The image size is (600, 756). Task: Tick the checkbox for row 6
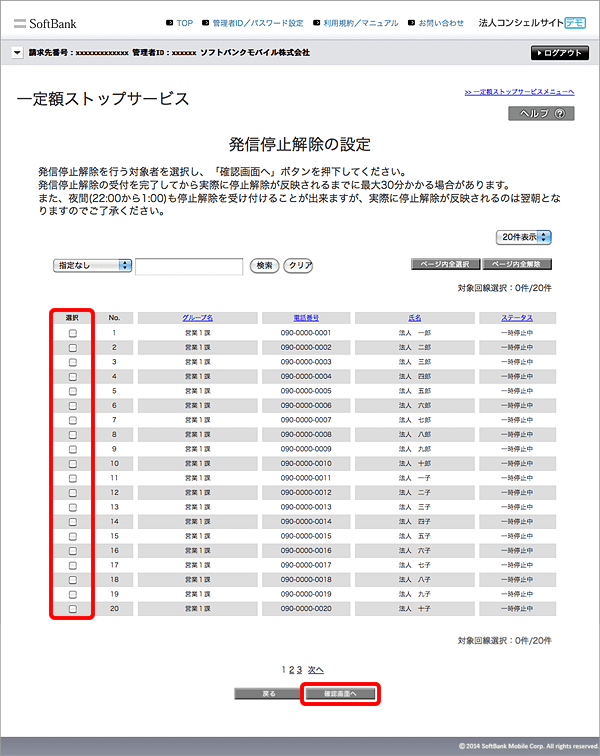(x=72, y=405)
